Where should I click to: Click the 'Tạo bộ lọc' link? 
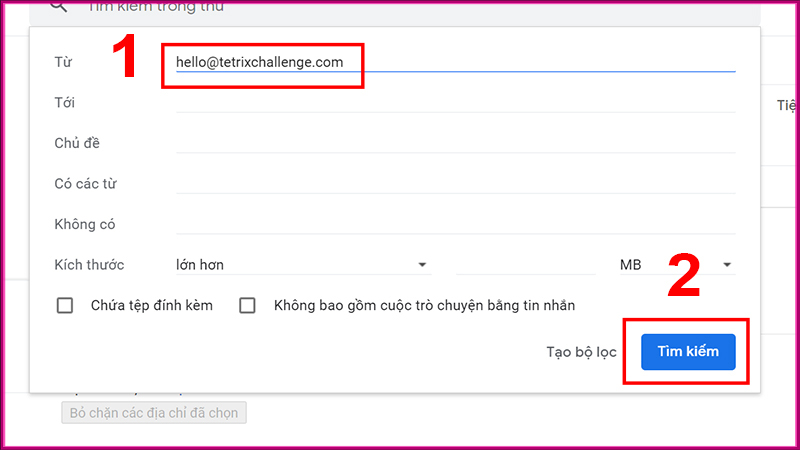coord(581,352)
